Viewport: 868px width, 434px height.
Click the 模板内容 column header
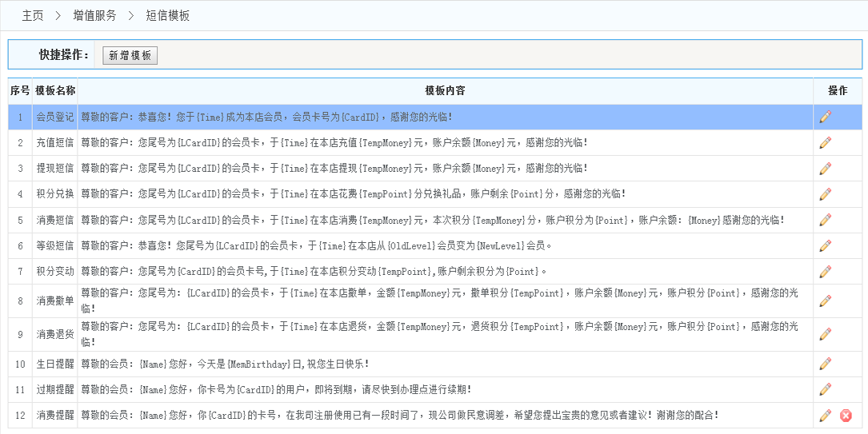[446, 91]
